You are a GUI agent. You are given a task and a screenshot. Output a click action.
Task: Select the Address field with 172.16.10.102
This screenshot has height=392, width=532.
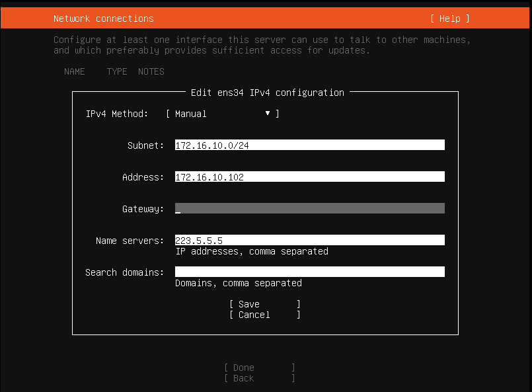309,176
